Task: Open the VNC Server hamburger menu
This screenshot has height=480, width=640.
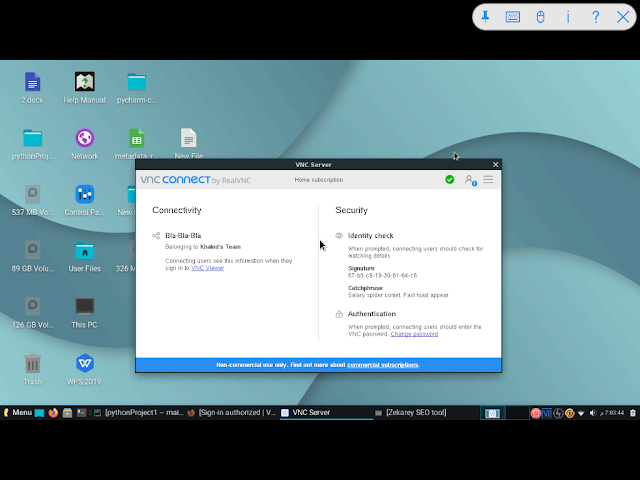Action: point(488,180)
